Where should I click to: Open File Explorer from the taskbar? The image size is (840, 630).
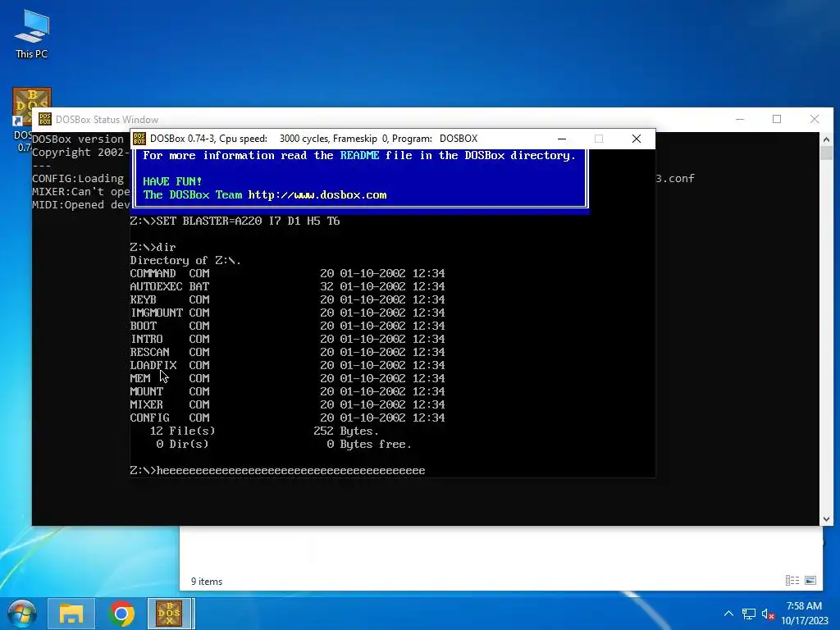(71, 614)
